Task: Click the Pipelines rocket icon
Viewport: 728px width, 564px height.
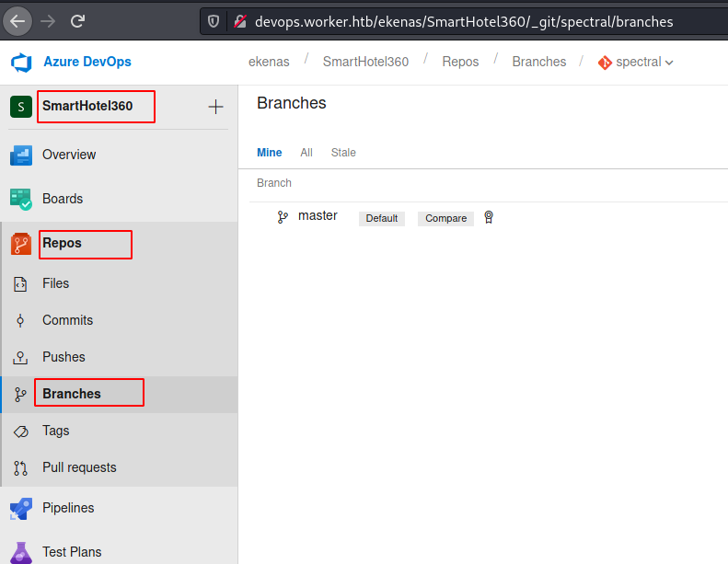Action: (x=21, y=509)
